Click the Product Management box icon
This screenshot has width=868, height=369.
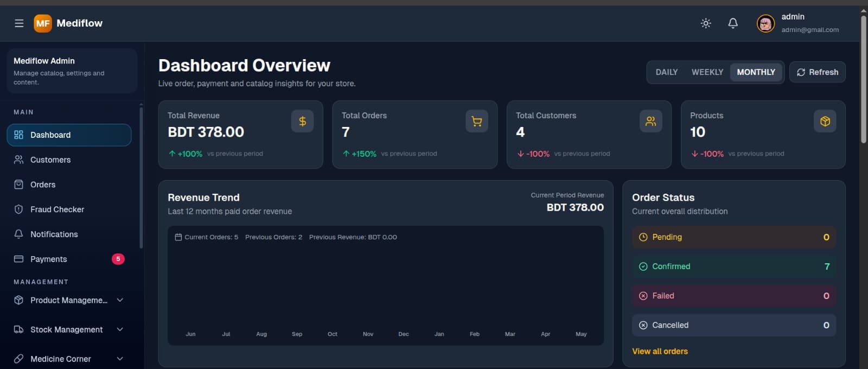click(x=18, y=300)
